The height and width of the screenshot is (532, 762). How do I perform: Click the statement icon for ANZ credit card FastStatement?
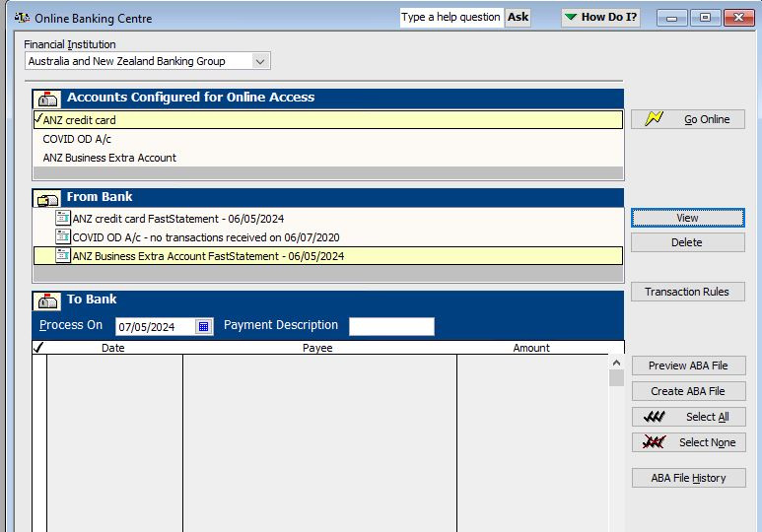63,218
